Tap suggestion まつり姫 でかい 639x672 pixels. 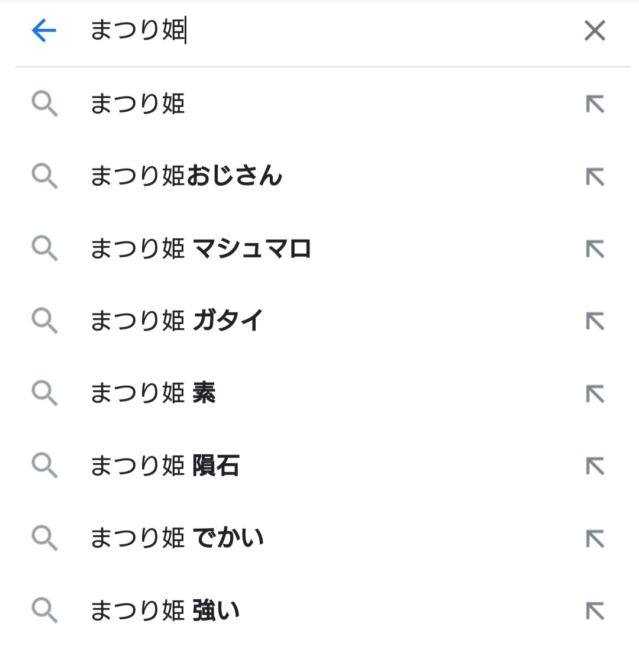pyautogui.click(x=176, y=538)
